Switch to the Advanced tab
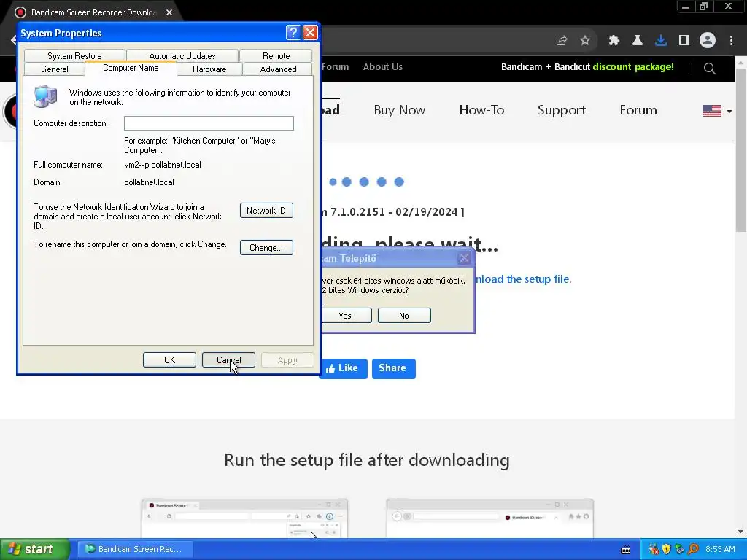The width and height of the screenshot is (747, 560). click(278, 69)
